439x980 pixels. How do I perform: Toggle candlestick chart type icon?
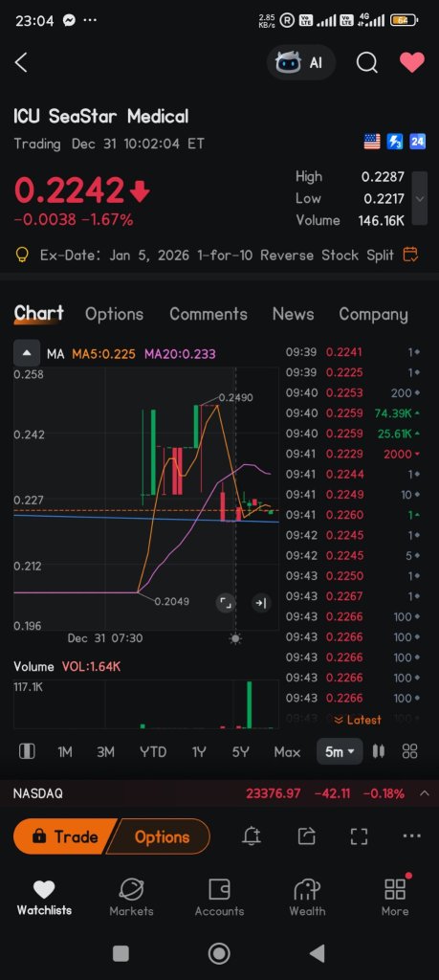point(379,752)
